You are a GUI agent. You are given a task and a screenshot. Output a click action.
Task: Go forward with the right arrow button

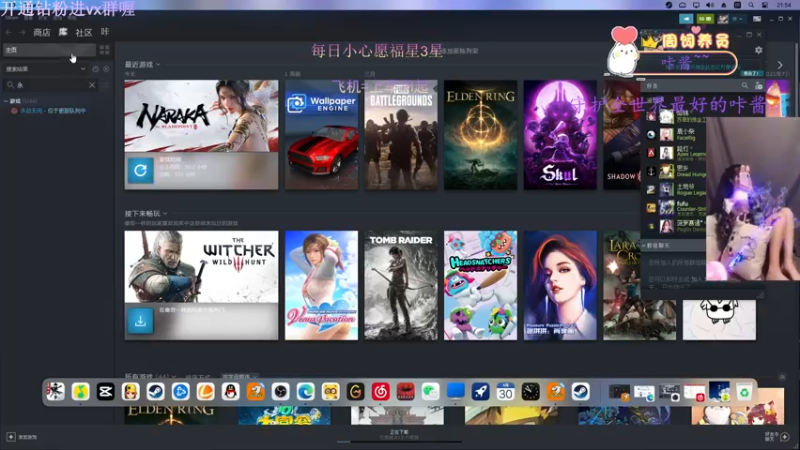22,32
